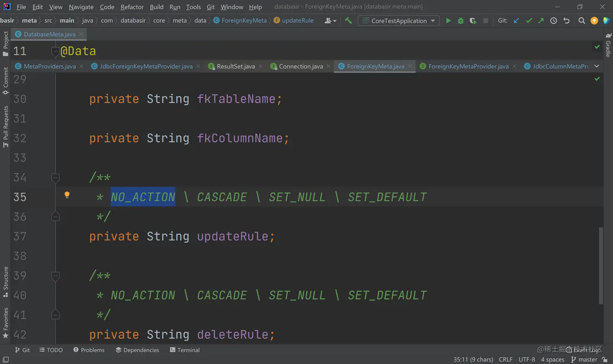Open the Navigate menu
The image size is (613, 364).
pyautogui.click(x=81, y=7)
